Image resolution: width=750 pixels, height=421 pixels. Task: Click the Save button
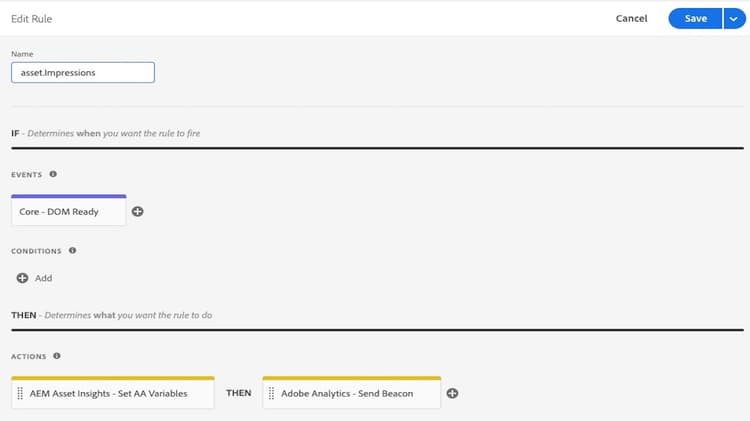tap(695, 19)
